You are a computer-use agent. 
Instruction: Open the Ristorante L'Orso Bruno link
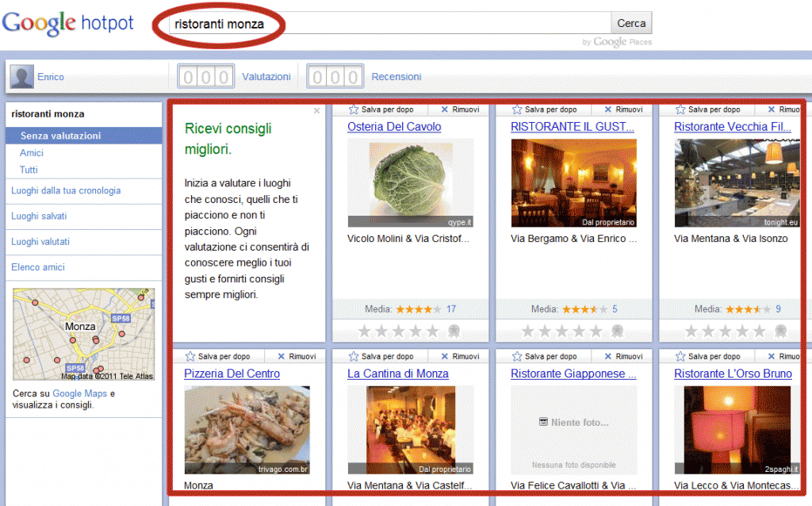click(733, 374)
